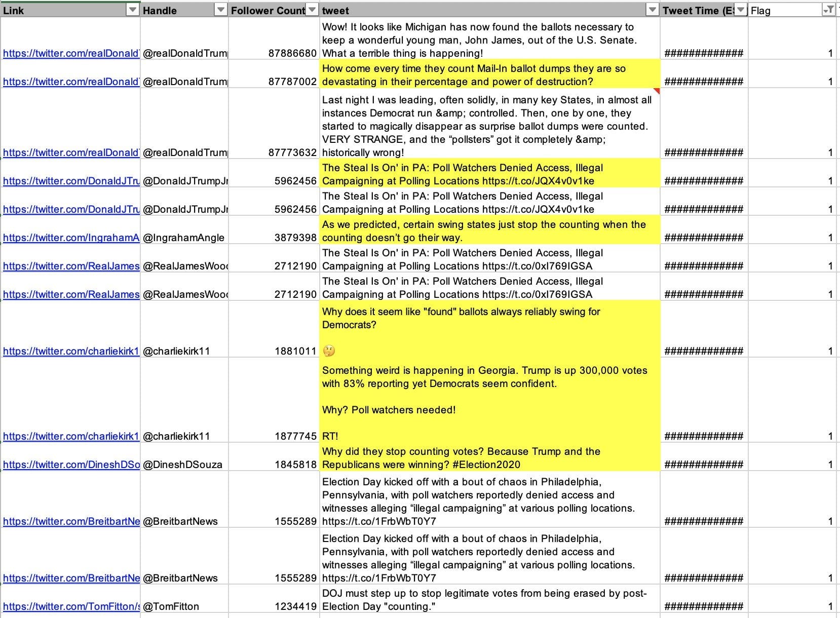Screen dimensions: 840x618
Task: Select the @TomFitton handle cell
Action: (x=185, y=599)
